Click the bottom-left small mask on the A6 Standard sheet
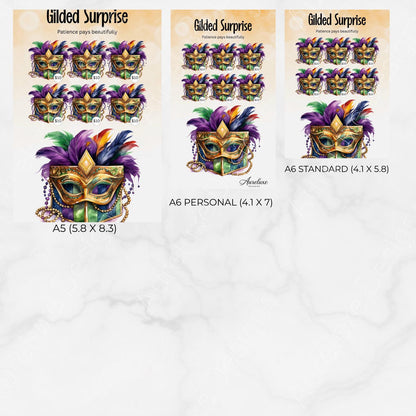 tap(310, 81)
